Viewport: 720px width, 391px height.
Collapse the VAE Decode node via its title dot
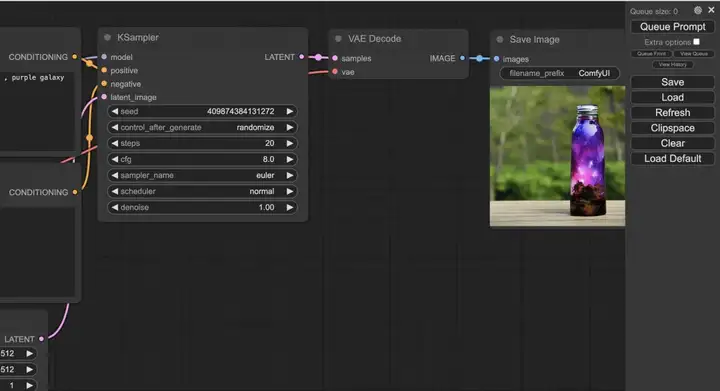coord(338,39)
